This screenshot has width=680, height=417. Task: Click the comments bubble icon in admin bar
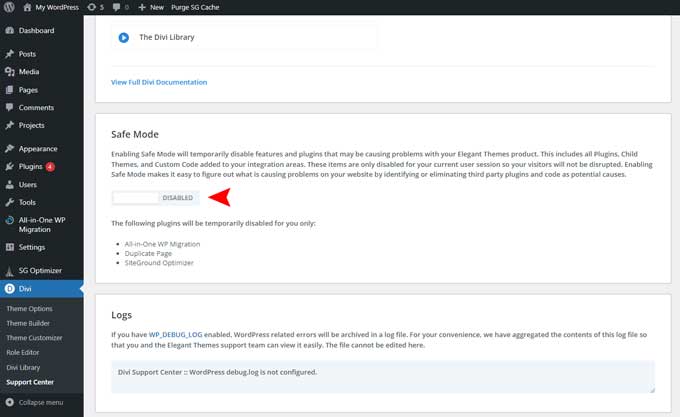coord(122,7)
